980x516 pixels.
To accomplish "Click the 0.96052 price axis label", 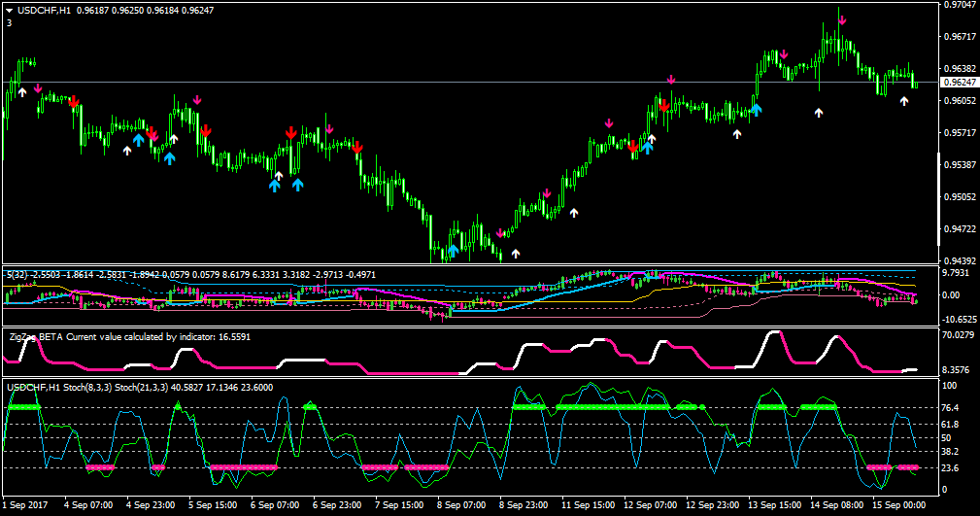I will tap(960, 101).
